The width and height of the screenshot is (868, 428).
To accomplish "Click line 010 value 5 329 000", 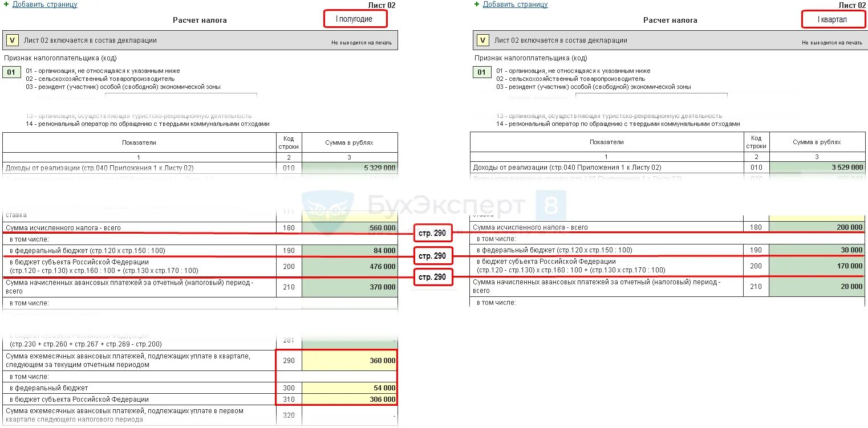I will tap(350, 168).
